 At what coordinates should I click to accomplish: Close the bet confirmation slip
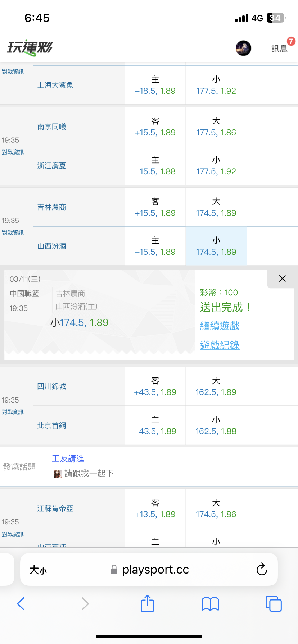283,279
